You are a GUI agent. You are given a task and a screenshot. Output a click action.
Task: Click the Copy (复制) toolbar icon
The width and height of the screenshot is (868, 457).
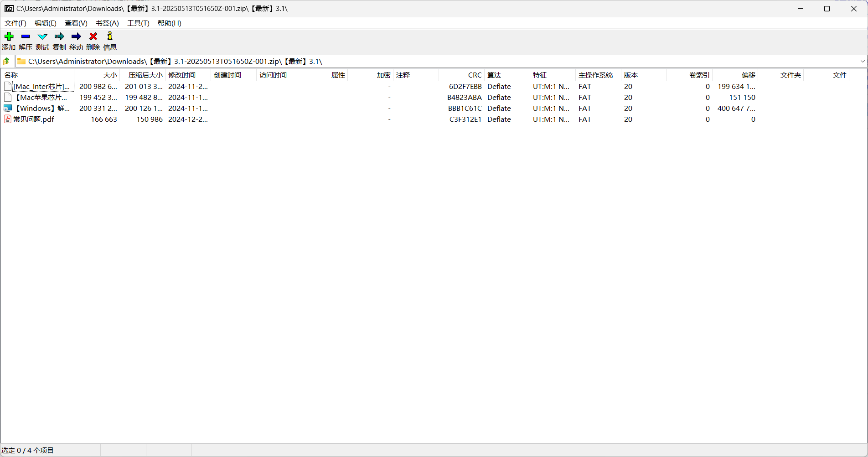59,36
